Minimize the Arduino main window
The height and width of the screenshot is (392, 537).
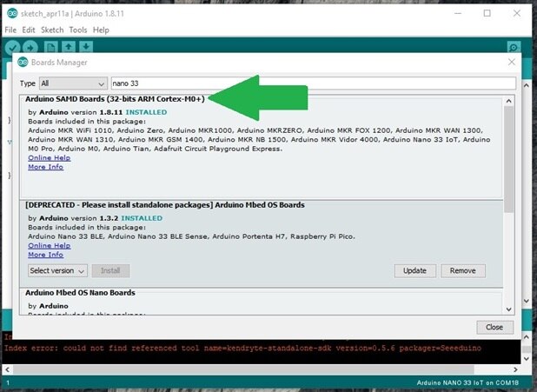[x=458, y=13]
